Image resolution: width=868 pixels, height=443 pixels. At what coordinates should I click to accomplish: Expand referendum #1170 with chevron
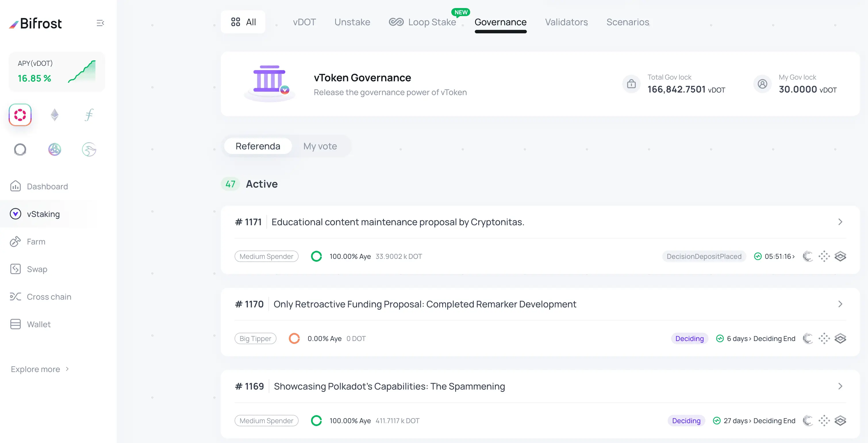[x=840, y=304]
